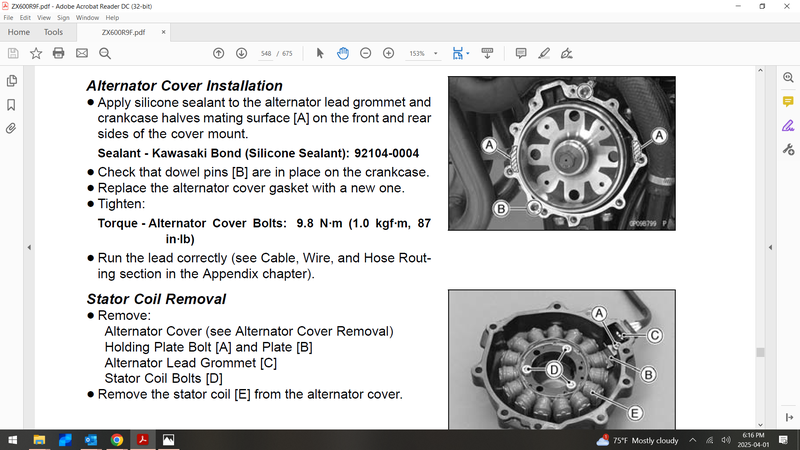Open the Find text magnifier icon
Screen dimensions: 800x450
pyautogui.click(x=105, y=53)
